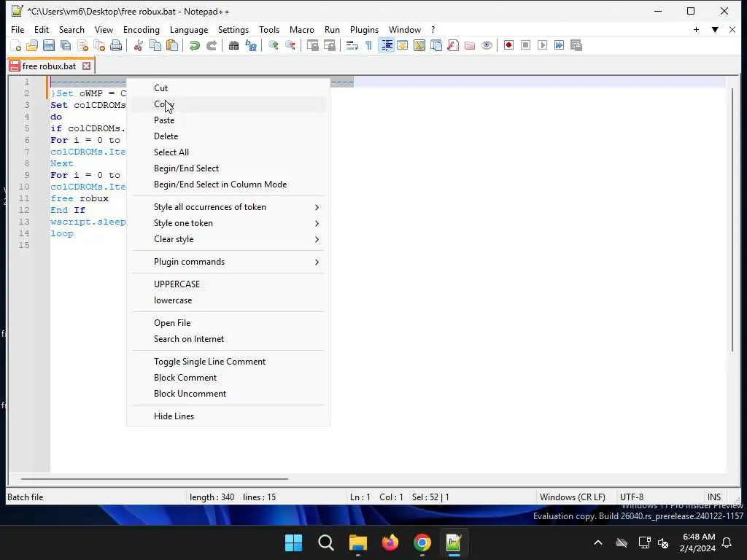Click the Playback macro icon
The image size is (747, 560).
(542, 45)
